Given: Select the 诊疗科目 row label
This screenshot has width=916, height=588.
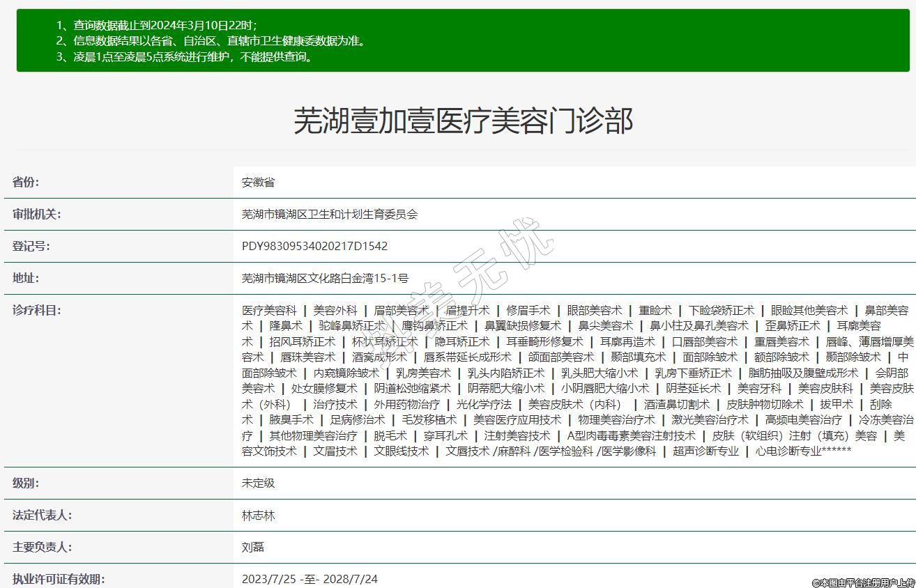Looking at the screenshot, I should pyautogui.click(x=37, y=311).
